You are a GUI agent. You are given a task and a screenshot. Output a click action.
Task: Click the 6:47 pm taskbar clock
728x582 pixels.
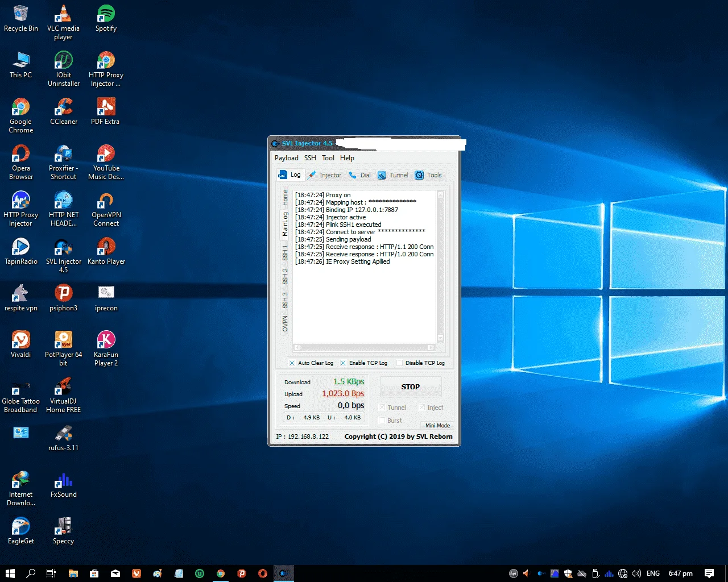tap(681, 573)
